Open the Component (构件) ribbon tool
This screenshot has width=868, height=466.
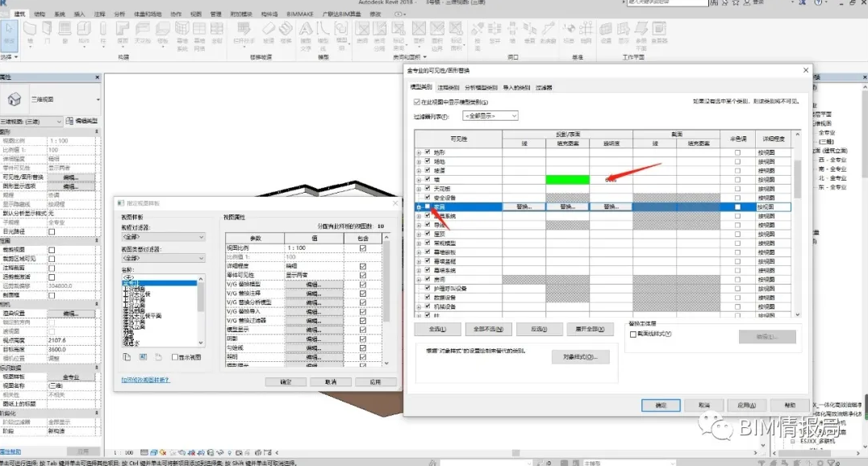click(84, 32)
